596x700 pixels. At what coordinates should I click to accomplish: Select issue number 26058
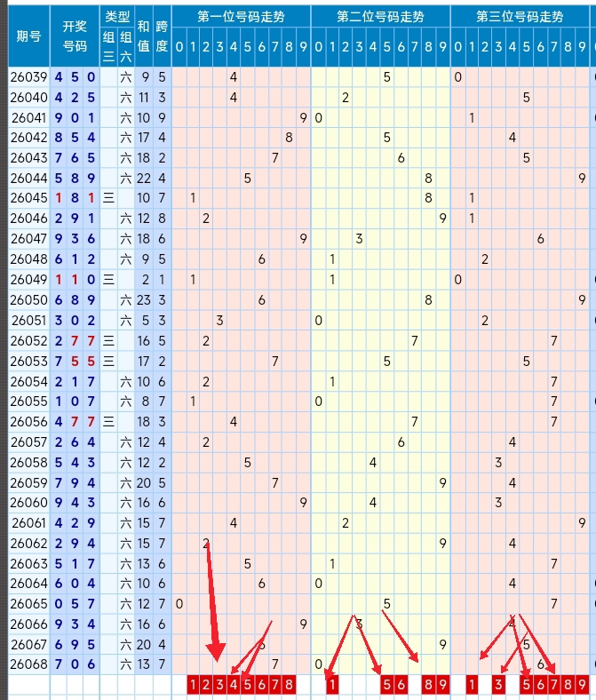click(x=29, y=463)
